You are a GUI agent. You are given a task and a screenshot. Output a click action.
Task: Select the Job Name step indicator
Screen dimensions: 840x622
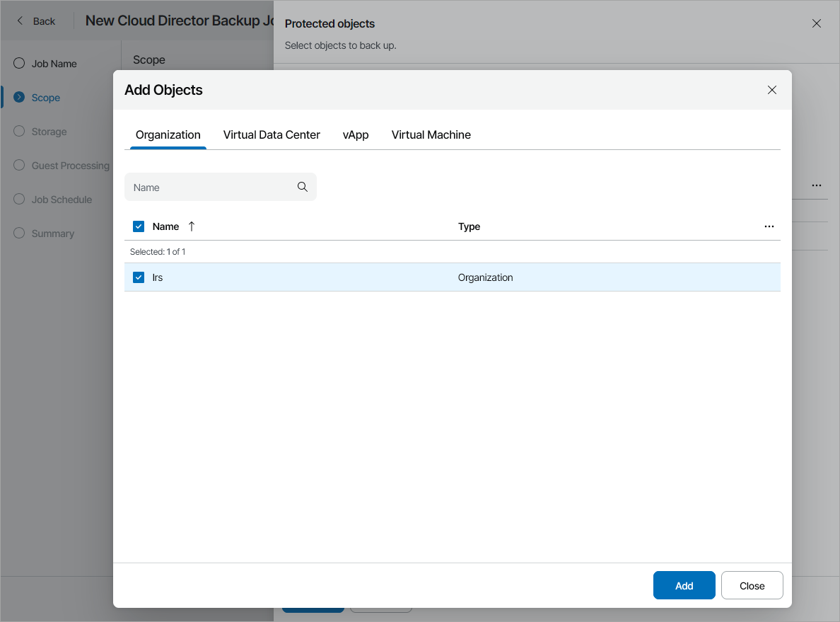tap(19, 63)
